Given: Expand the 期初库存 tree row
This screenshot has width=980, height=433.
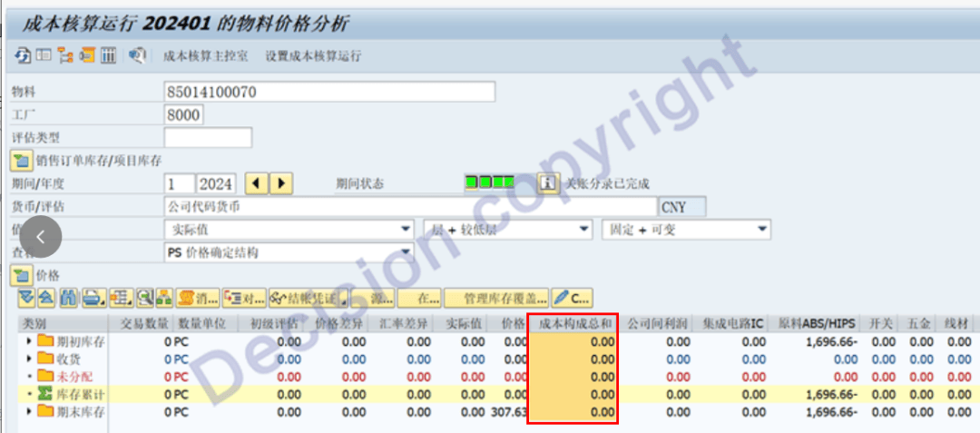Looking at the screenshot, I should point(28,341).
